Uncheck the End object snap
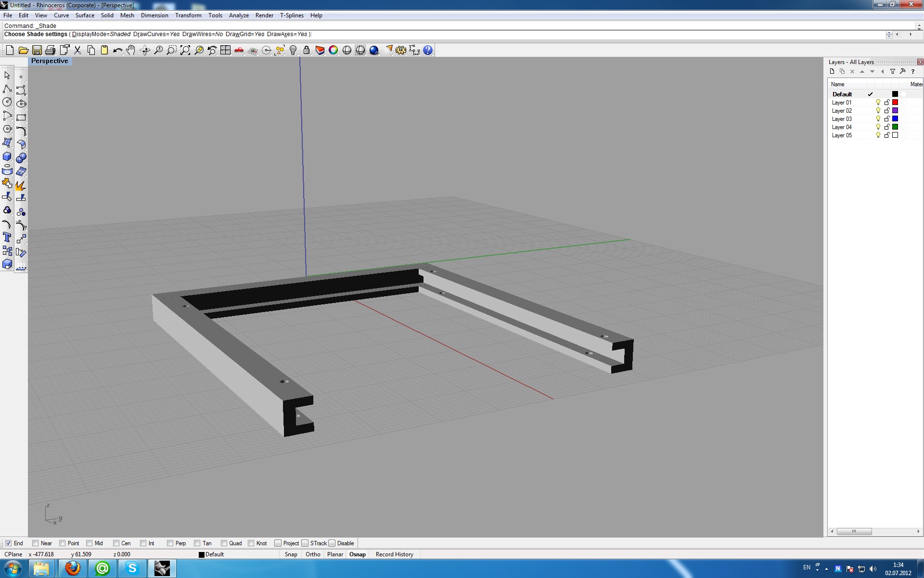 8,543
